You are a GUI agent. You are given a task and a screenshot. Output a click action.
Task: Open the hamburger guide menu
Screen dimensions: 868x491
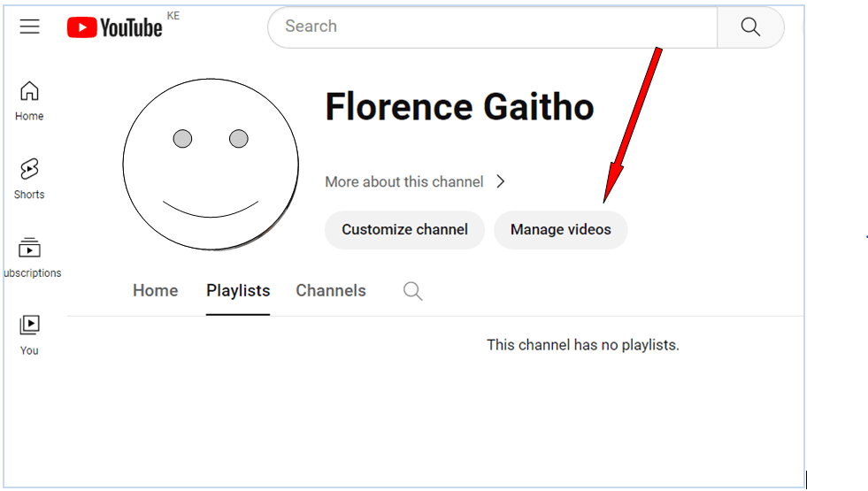coord(30,27)
